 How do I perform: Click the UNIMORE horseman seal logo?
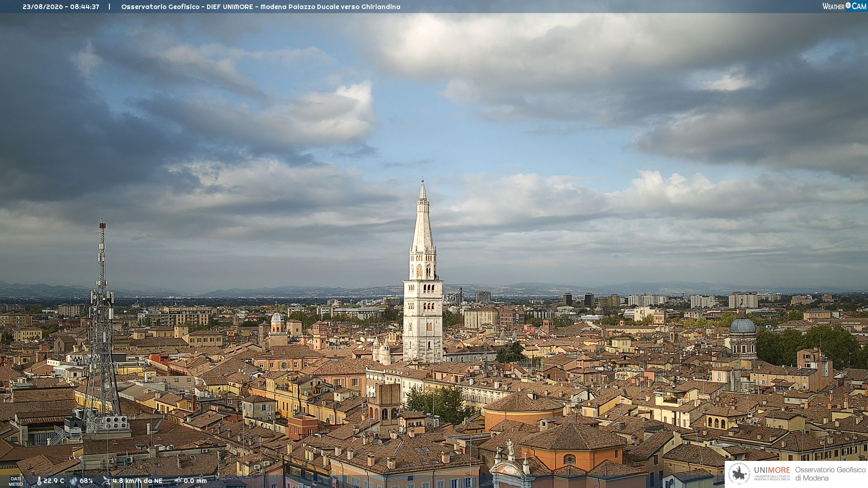[x=740, y=474]
